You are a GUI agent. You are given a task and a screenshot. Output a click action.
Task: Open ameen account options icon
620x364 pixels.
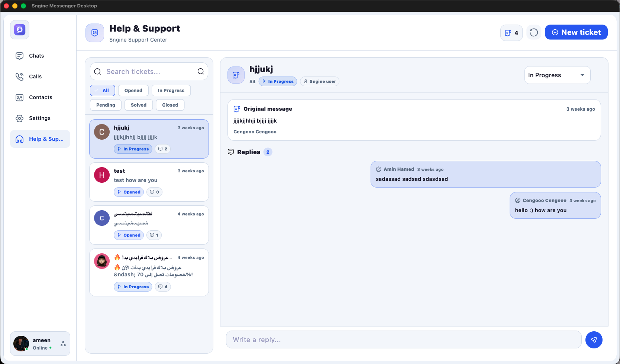pyautogui.click(x=63, y=344)
